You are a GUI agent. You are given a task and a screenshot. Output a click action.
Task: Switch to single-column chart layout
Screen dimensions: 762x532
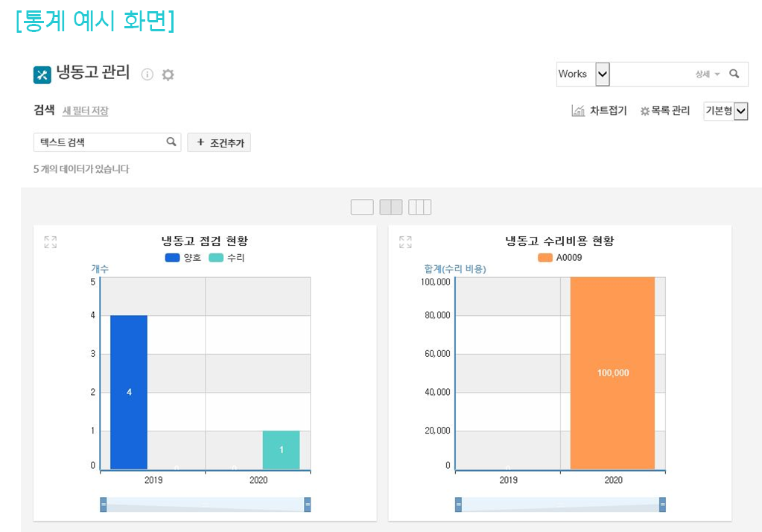[x=362, y=207]
